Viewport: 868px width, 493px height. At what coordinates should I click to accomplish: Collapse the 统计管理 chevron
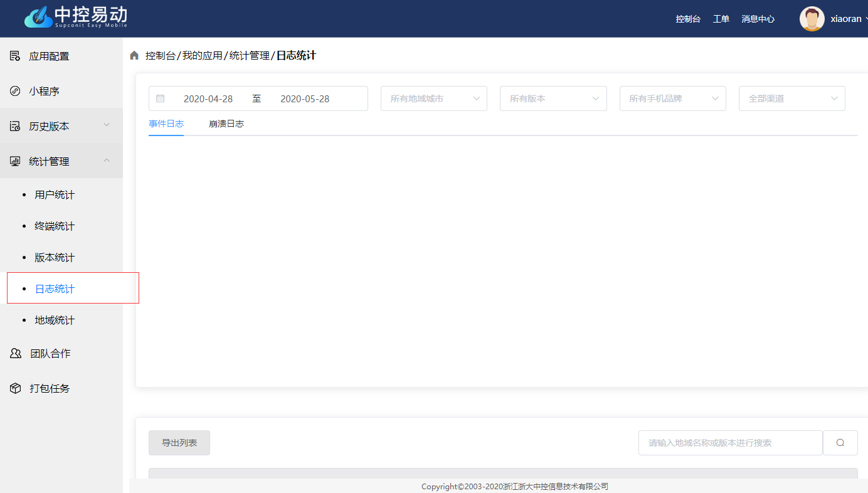[107, 161]
